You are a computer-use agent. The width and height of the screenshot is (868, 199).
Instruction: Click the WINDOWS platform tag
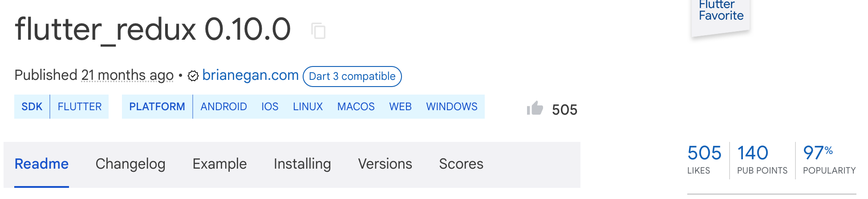pos(452,107)
